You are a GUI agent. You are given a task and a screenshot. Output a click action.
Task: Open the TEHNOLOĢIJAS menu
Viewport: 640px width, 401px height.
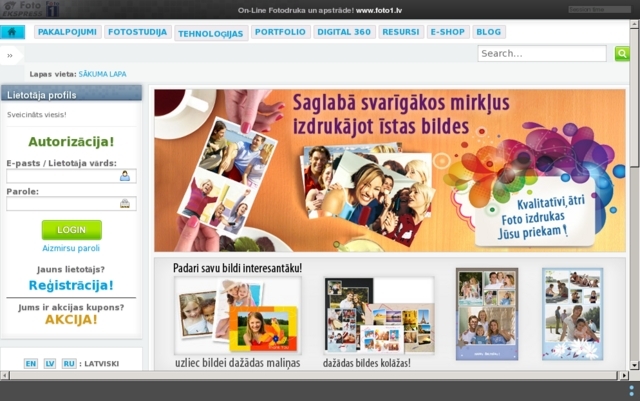pyautogui.click(x=211, y=33)
